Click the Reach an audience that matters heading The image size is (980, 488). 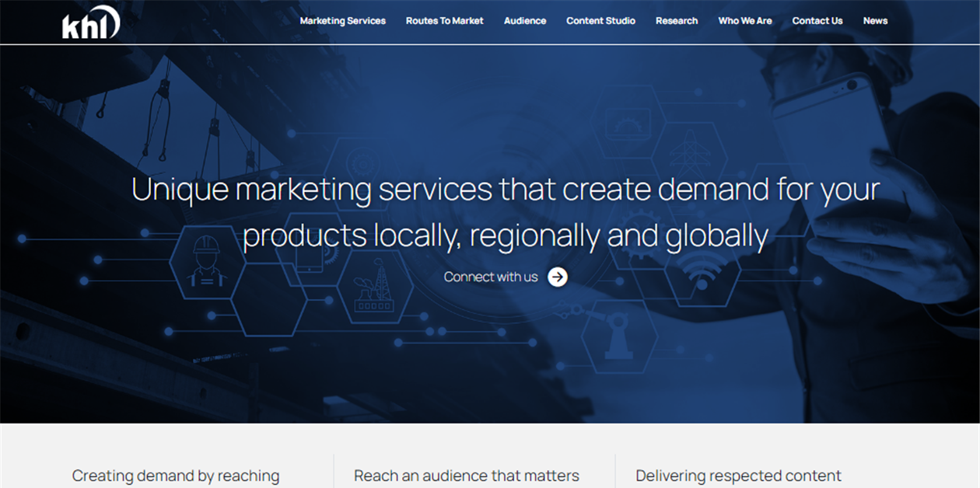[466, 476]
